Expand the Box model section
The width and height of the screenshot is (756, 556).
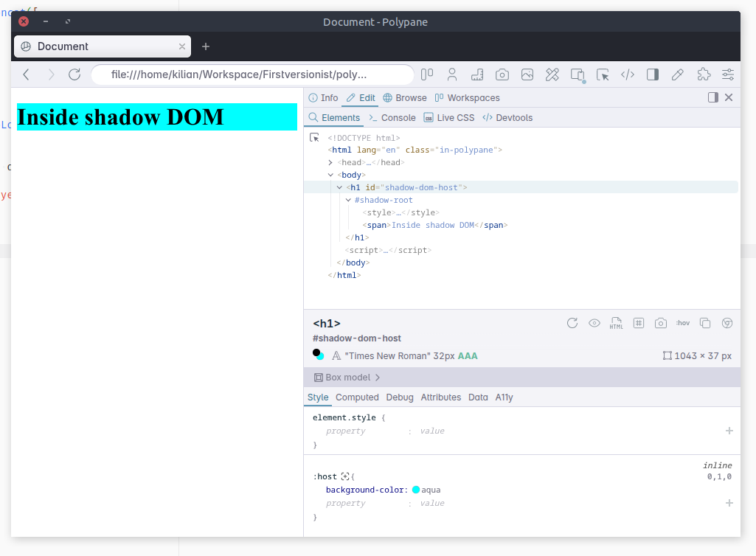tap(347, 377)
